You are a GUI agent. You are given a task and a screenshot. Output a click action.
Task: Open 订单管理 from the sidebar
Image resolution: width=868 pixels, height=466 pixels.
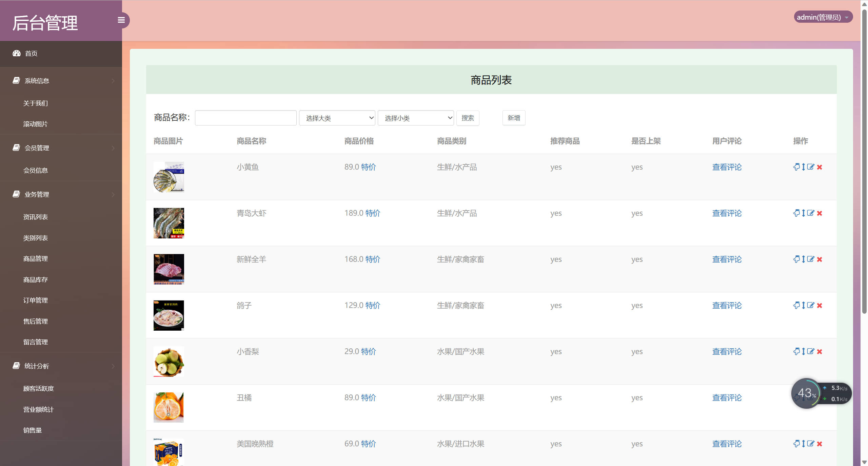(x=35, y=300)
